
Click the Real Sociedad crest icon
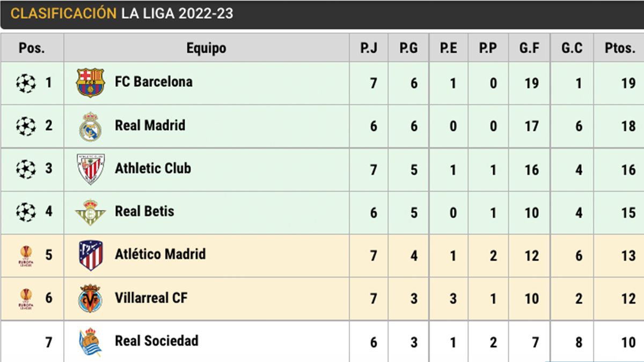[x=90, y=342]
